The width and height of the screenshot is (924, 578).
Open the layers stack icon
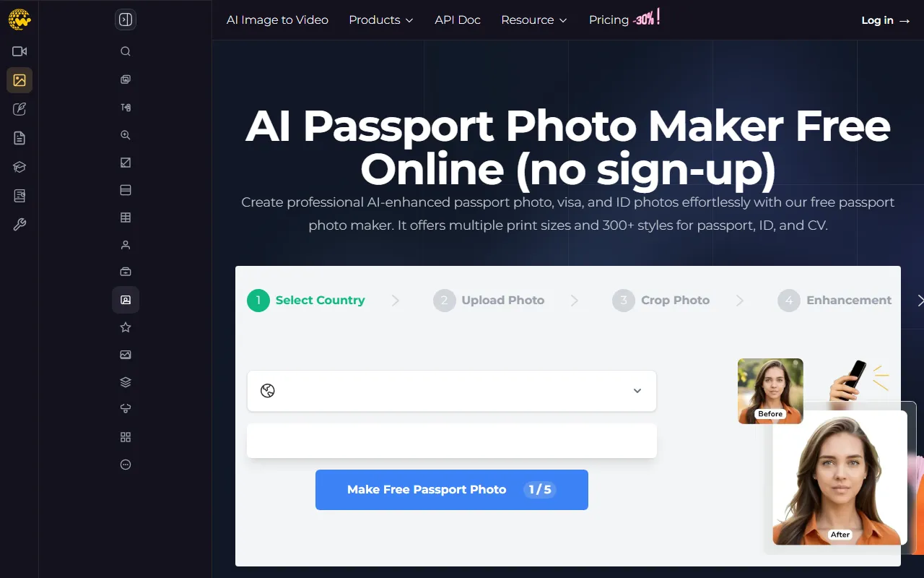coord(126,382)
